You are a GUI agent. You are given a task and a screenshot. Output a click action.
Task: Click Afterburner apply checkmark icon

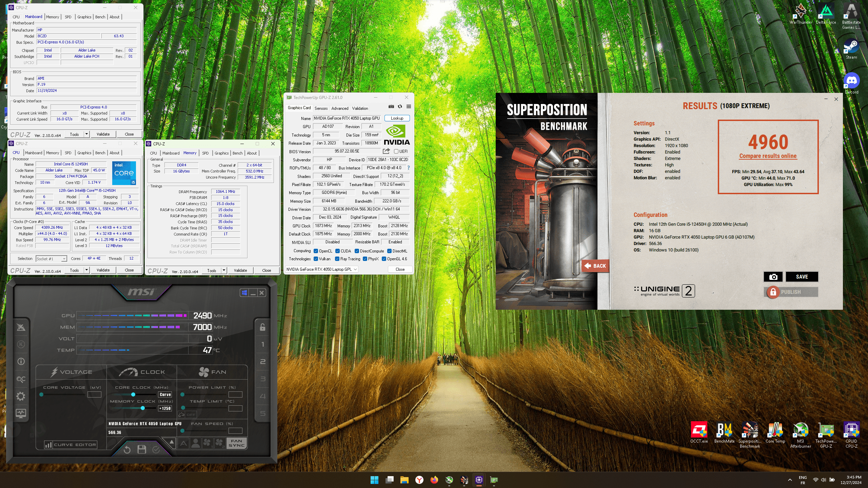tap(156, 450)
